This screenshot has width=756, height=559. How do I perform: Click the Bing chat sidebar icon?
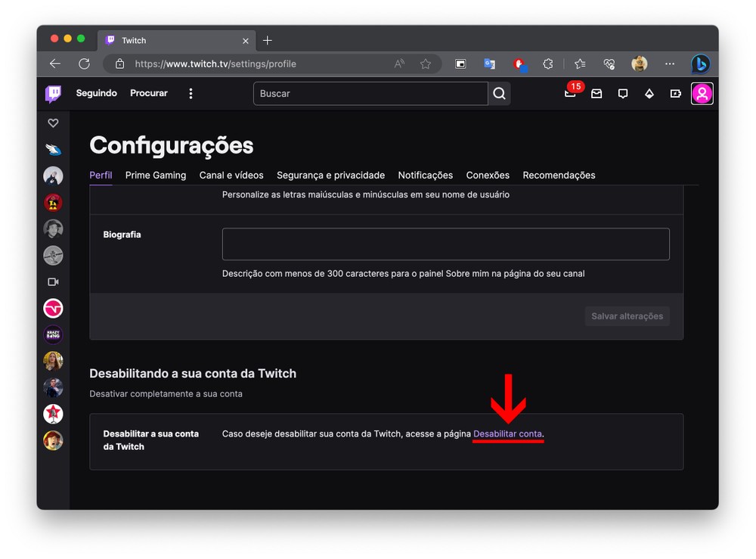701,64
